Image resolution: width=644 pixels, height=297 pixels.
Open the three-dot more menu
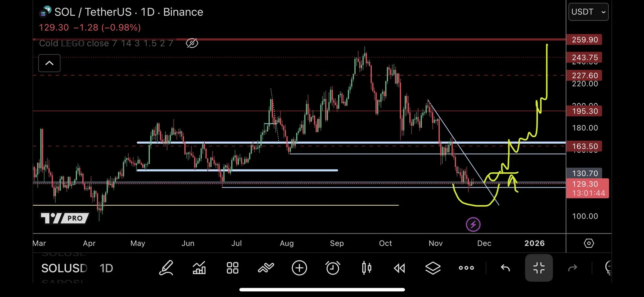click(x=466, y=268)
